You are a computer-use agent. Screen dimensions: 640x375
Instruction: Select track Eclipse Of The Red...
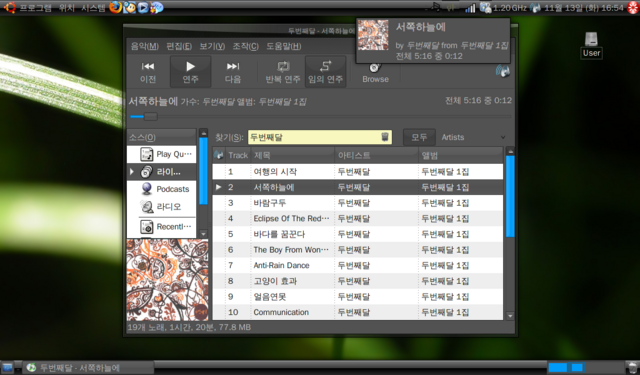coord(358,218)
